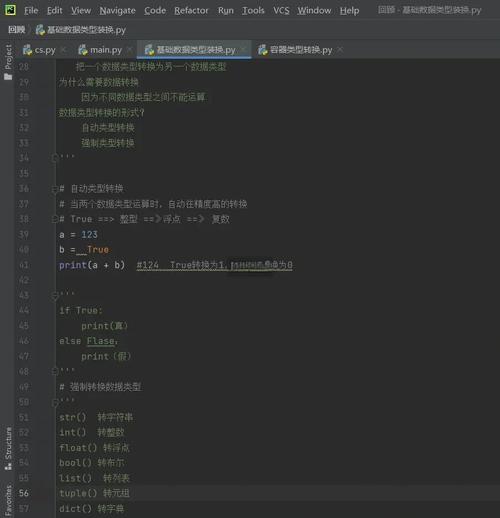Viewport: 500px width, 518px height.
Task: Close the 容器类型转换.py tab
Action: pyautogui.click(x=340, y=50)
